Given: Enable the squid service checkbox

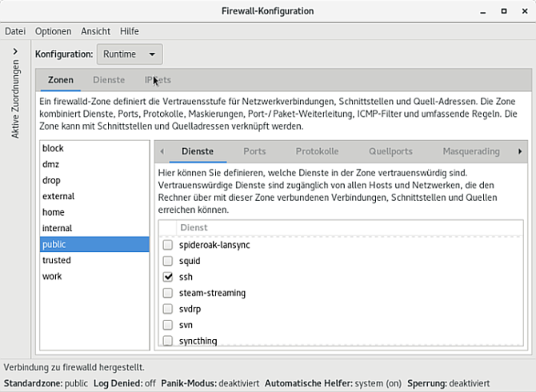Looking at the screenshot, I should pos(168,261).
